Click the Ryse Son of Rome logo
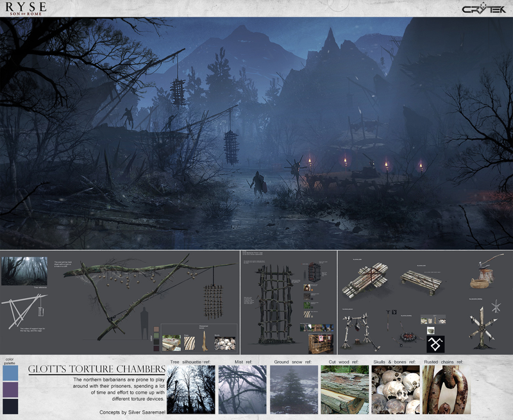 point(26,8)
